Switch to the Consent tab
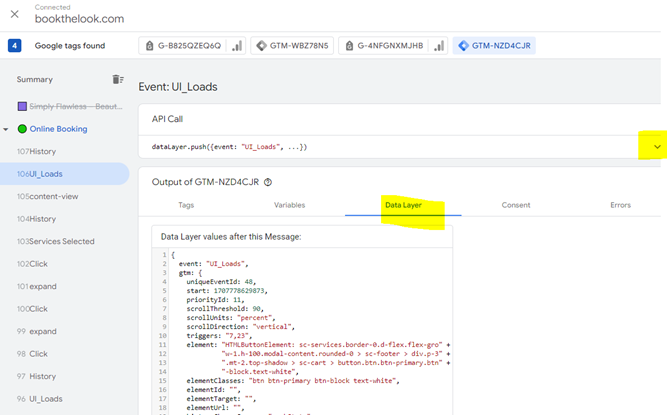This screenshot has height=415, width=667. tap(516, 205)
